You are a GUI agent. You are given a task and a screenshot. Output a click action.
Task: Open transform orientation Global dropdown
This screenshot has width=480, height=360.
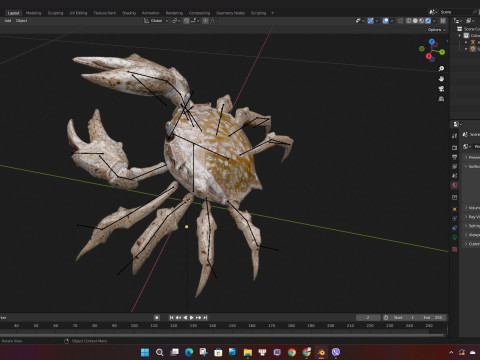coord(156,21)
